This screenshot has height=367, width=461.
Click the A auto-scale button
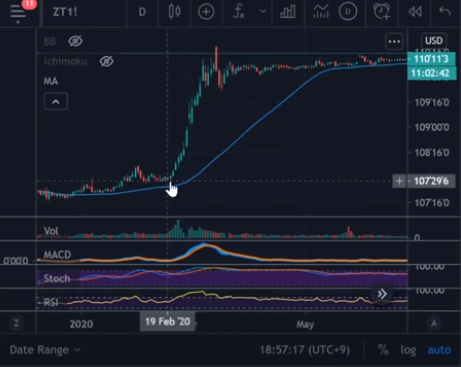pos(434,323)
